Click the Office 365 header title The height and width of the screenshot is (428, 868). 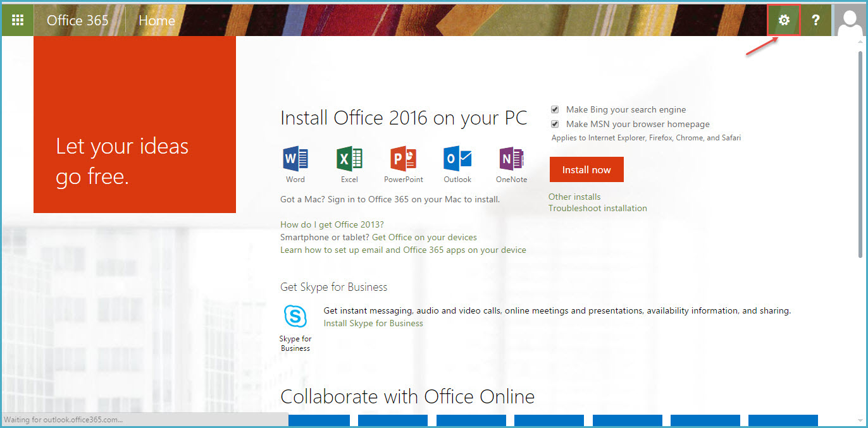(77, 20)
